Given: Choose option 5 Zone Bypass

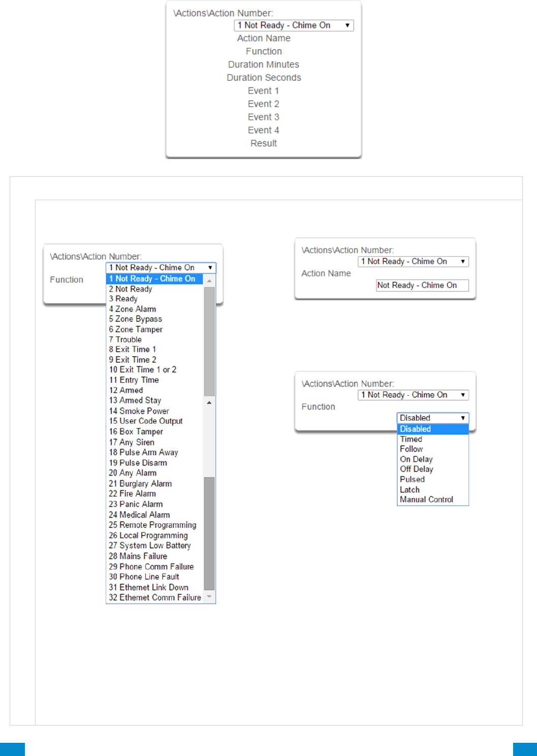Looking at the screenshot, I should point(154,319).
